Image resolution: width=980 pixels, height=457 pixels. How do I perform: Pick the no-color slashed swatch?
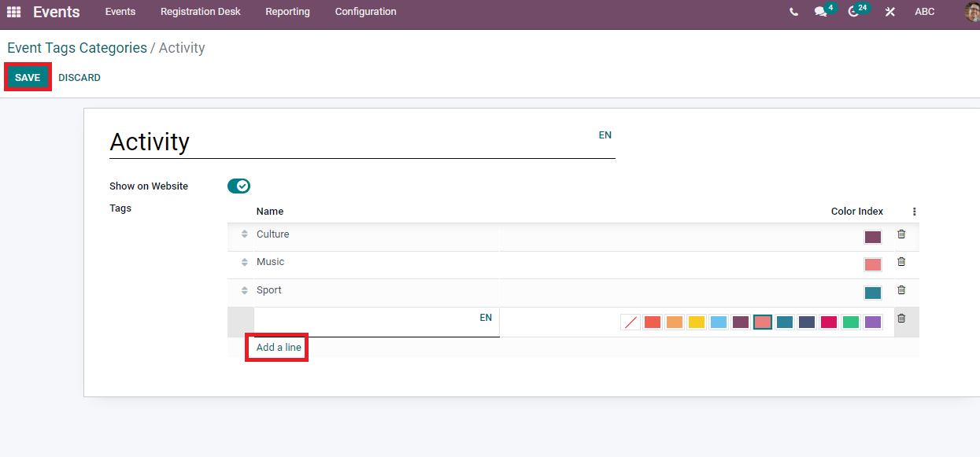pyautogui.click(x=631, y=322)
